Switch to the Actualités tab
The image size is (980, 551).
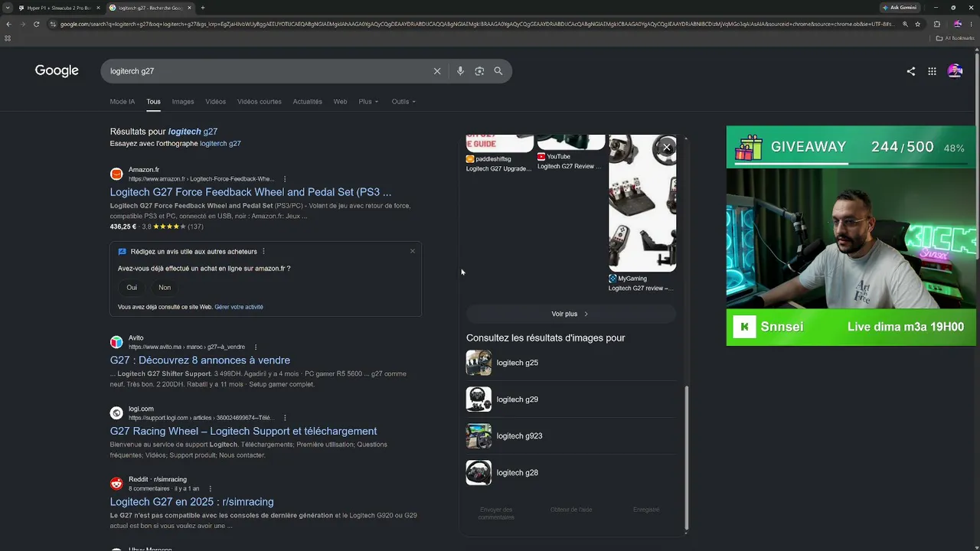308,102
